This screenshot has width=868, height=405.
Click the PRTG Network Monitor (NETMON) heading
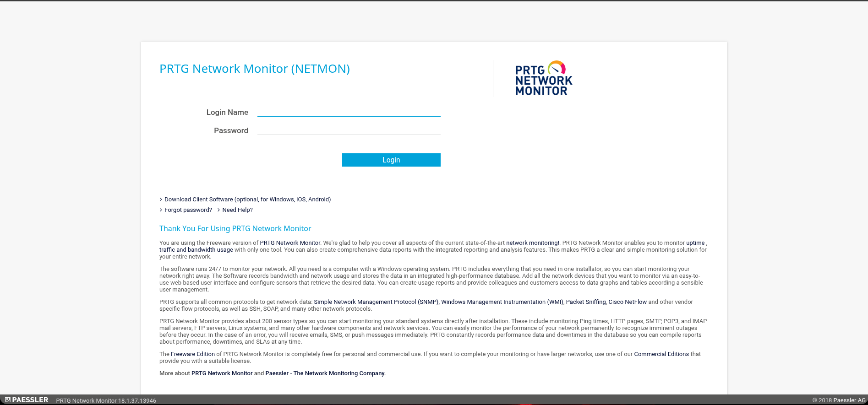point(255,69)
